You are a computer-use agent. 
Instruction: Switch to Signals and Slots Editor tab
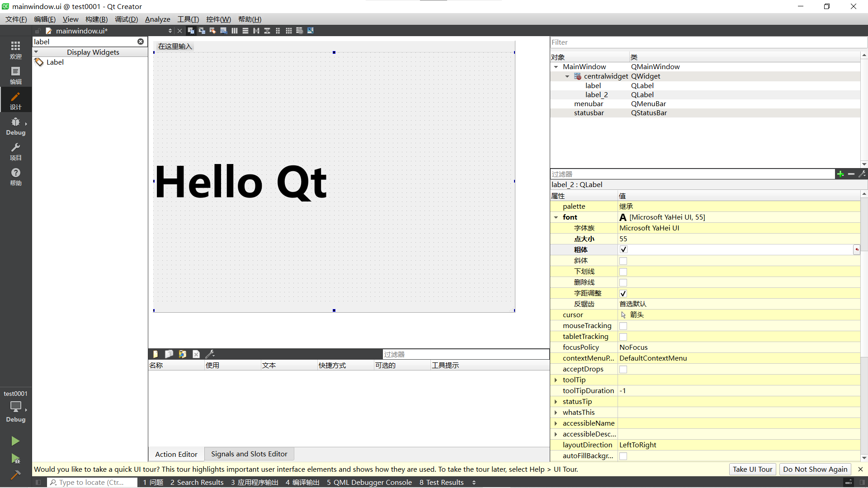point(249,454)
